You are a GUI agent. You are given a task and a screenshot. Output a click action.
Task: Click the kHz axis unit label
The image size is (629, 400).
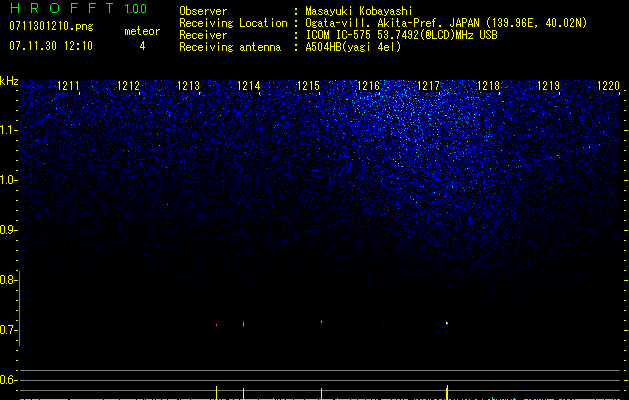[x=9, y=81]
